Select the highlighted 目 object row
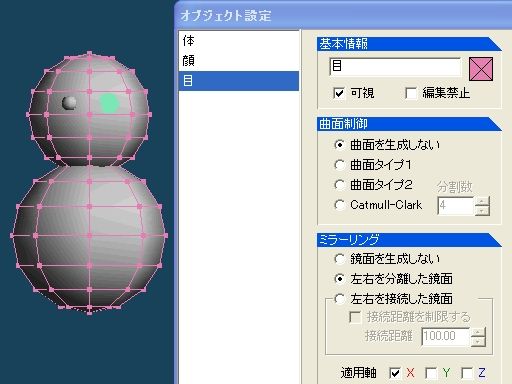 pyautogui.click(x=239, y=81)
